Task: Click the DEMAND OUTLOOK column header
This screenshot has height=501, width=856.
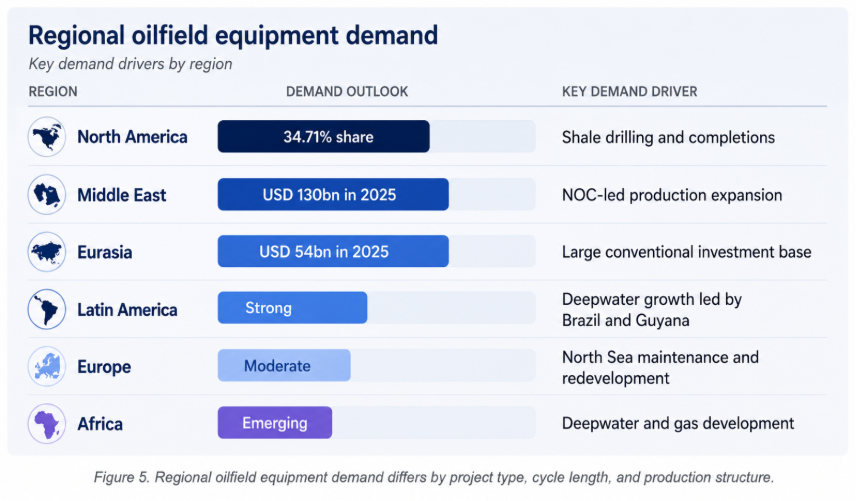Action: 347,92
